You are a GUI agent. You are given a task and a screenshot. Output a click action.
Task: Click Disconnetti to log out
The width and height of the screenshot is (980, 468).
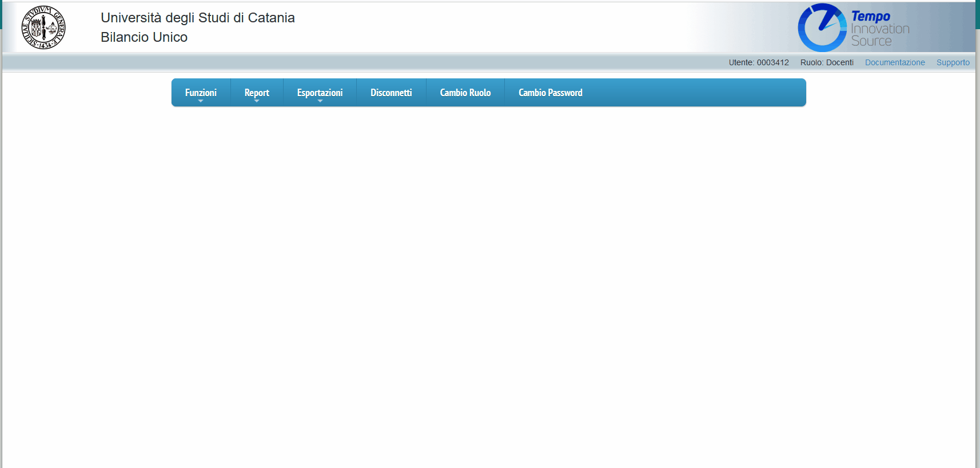point(391,93)
